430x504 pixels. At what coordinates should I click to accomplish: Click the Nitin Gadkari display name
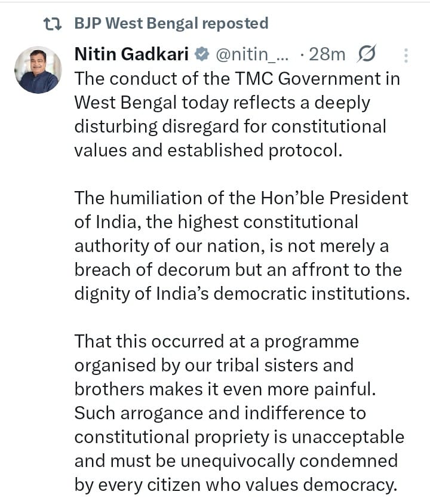click(132, 54)
